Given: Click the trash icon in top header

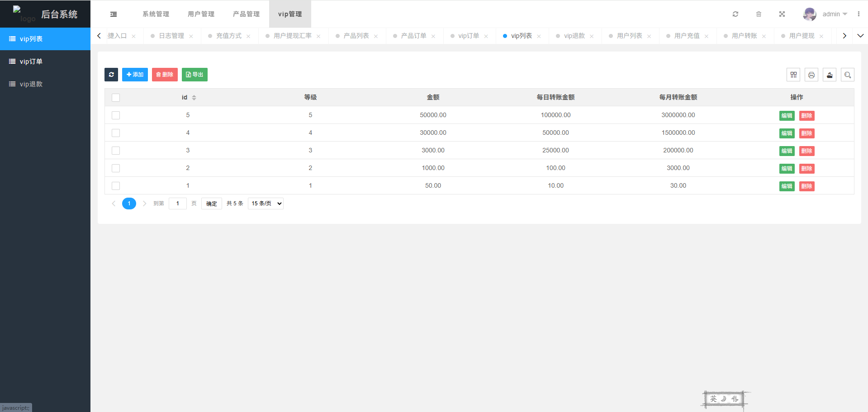Looking at the screenshot, I should [759, 14].
